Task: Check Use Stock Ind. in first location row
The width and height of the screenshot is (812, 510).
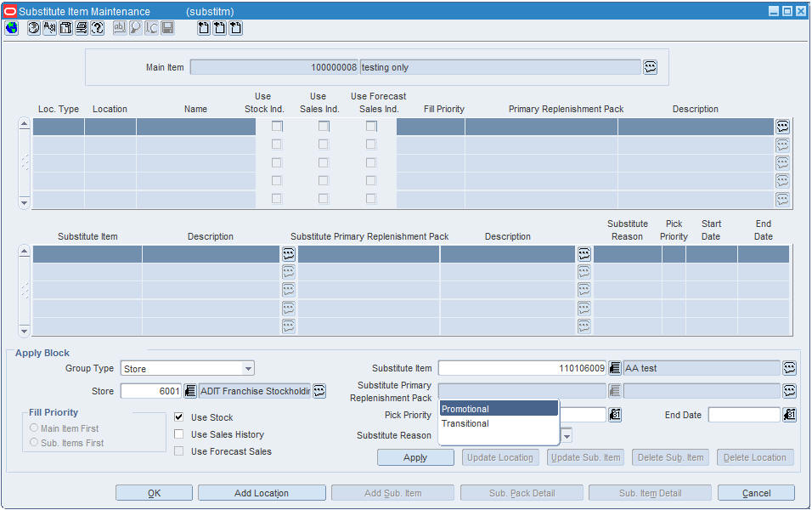Action: tap(277, 126)
